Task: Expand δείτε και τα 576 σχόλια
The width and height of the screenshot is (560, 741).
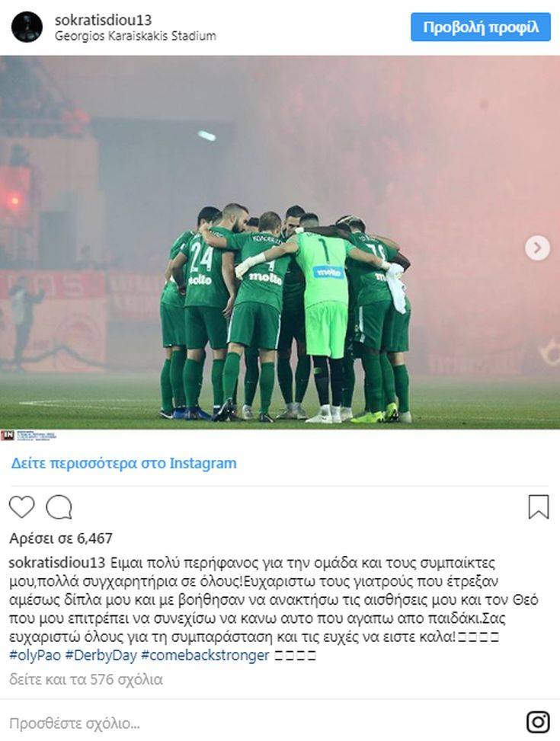Action: point(86,679)
